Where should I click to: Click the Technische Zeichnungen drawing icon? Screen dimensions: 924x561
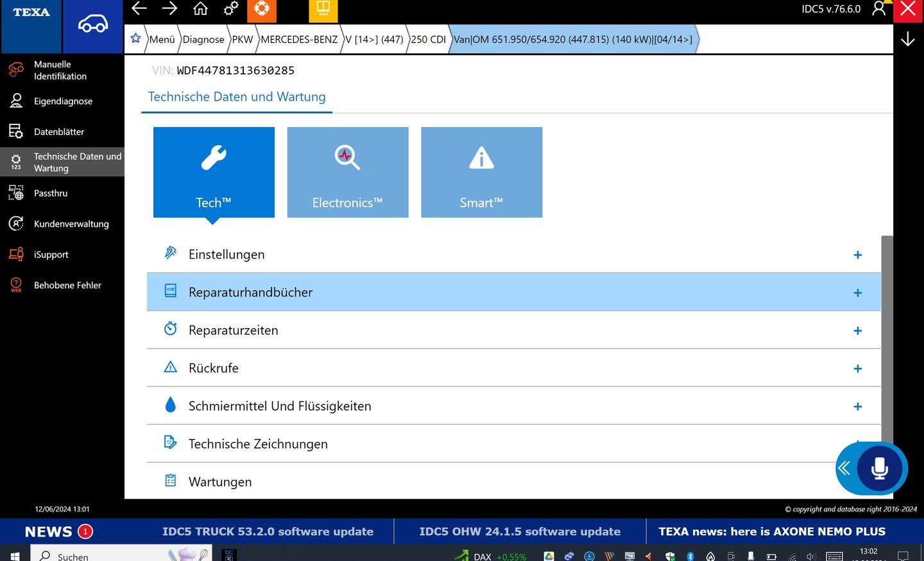click(171, 442)
